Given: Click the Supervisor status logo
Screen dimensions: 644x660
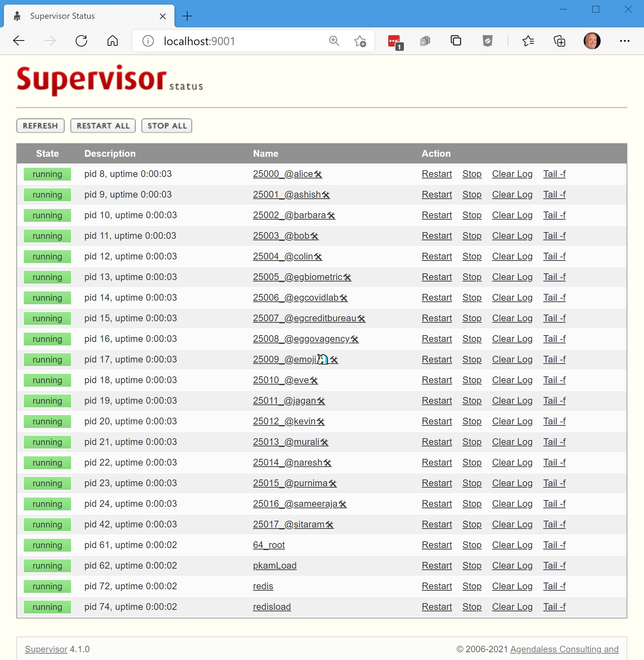Looking at the screenshot, I should click(x=110, y=81).
